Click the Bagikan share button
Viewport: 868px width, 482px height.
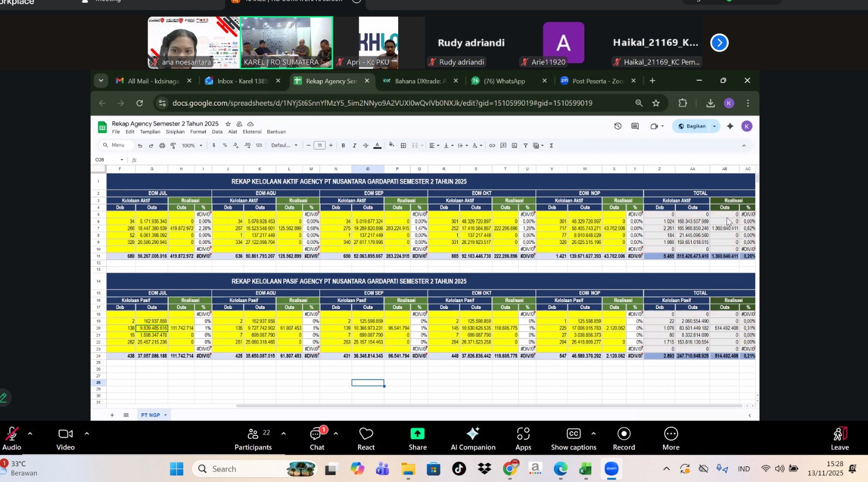(x=692, y=126)
